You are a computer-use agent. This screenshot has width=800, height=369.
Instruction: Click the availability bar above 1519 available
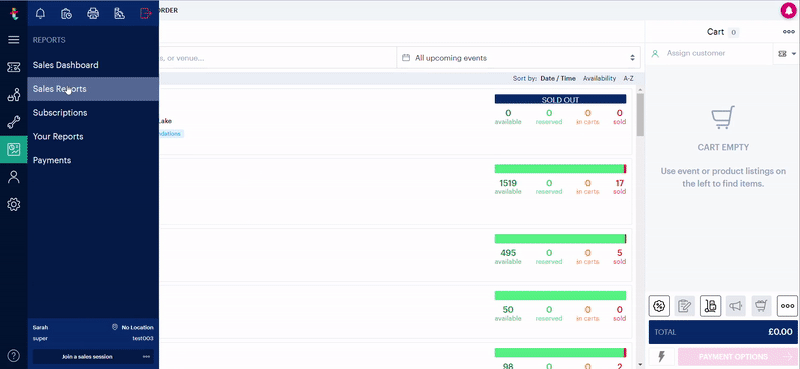point(560,169)
